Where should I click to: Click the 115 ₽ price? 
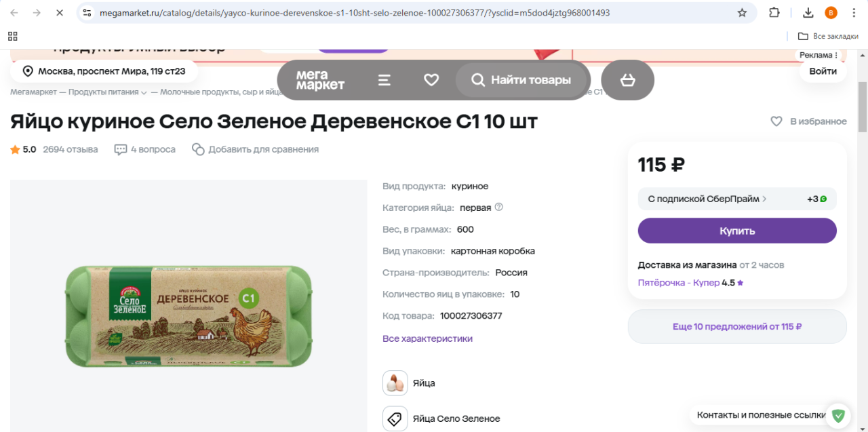click(662, 165)
